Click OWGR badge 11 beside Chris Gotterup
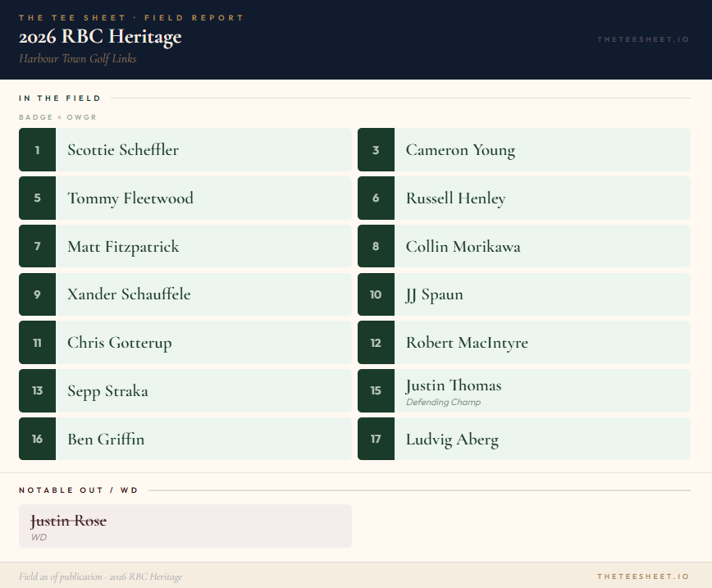The height and width of the screenshot is (588, 712). (37, 342)
